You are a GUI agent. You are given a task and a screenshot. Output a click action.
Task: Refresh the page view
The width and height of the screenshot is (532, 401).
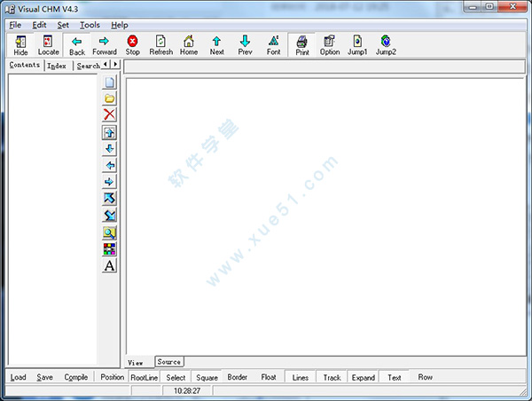(x=160, y=45)
